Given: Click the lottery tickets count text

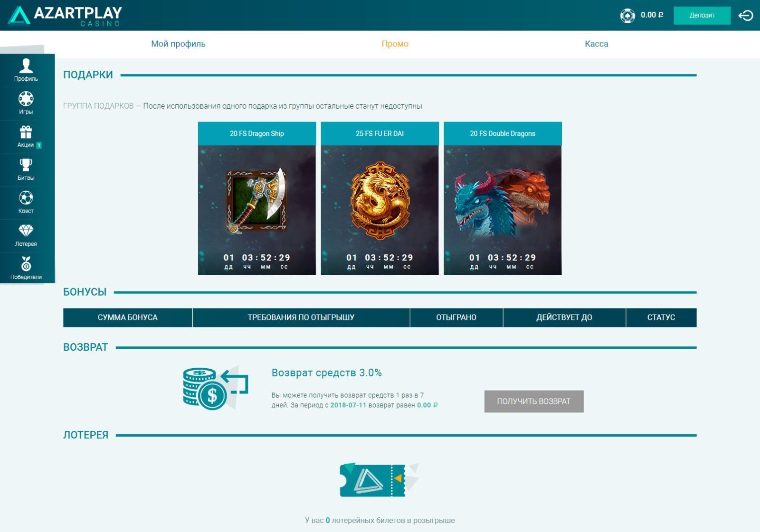Looking at the screenshot, I should pos(380,521).
